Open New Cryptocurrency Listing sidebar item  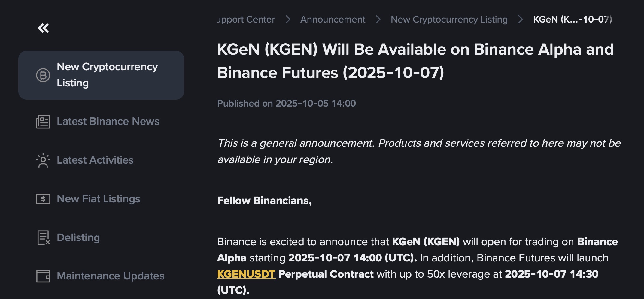point(107,75)
